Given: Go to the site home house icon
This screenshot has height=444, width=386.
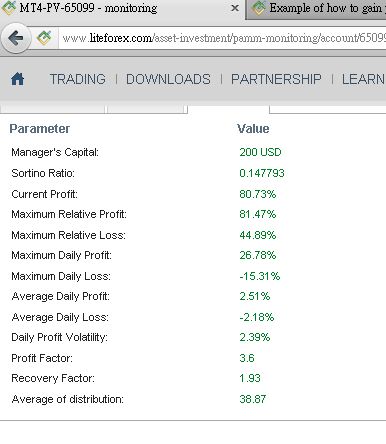Looking at the screenshot, I should click(x=18, y=79).
